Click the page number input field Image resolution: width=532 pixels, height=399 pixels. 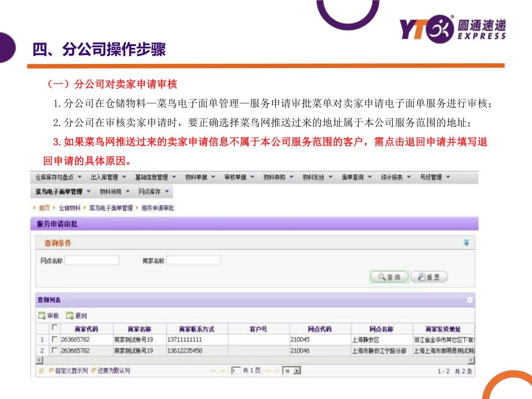pos(236,371)
